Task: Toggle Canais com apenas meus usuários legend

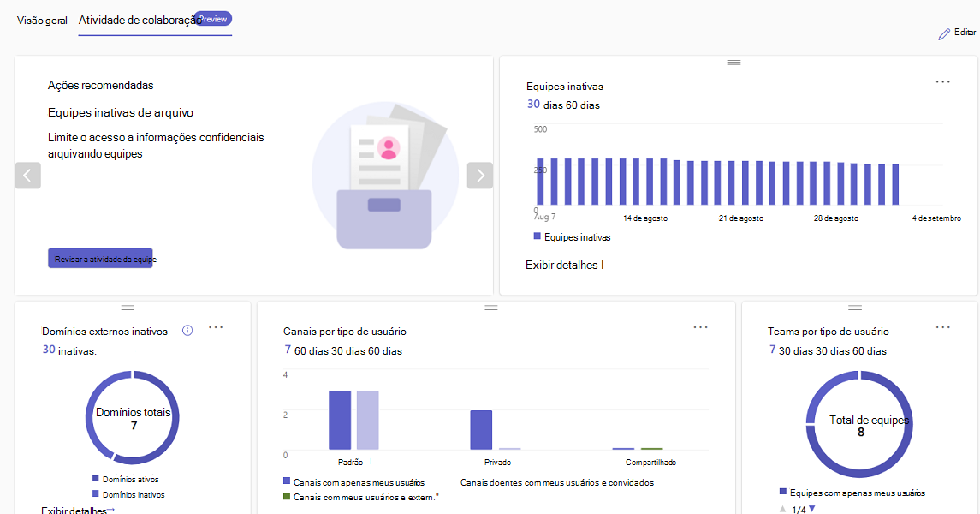Action: tap(353, 482)
